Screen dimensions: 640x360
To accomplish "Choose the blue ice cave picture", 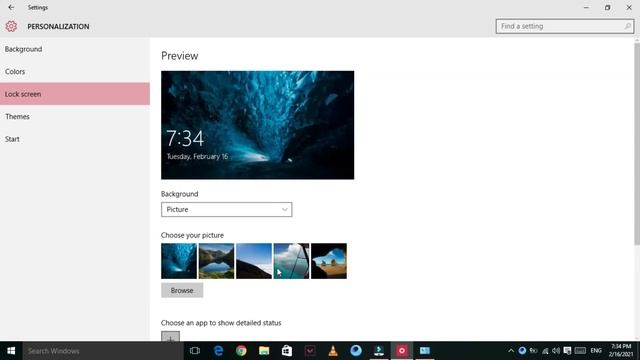I will click(x=179, y=261).
